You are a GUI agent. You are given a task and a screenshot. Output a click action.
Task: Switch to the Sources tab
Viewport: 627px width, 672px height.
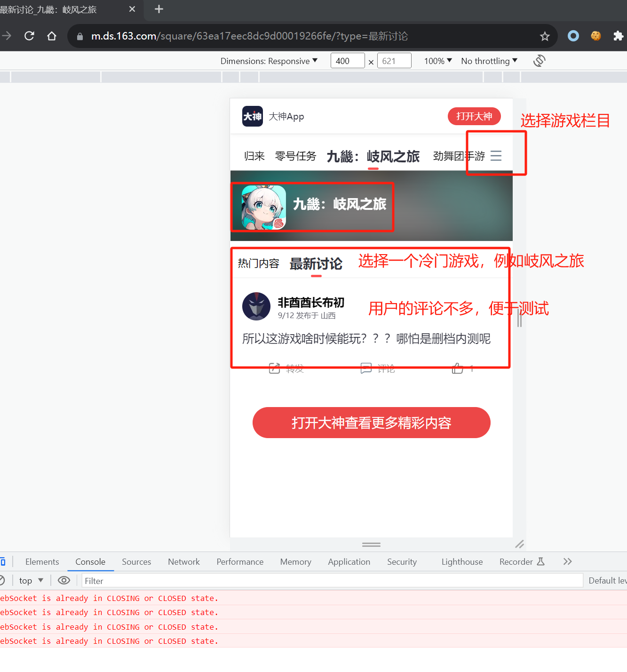136,561
